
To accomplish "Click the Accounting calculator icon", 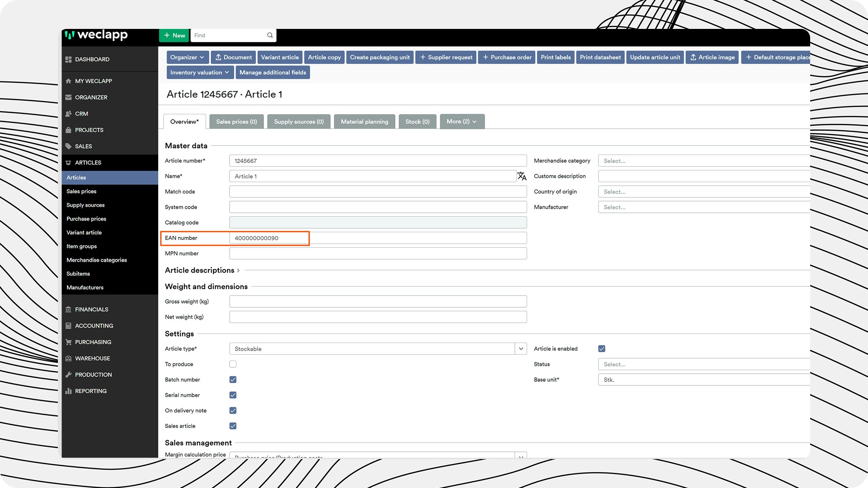I will tap(68, 326).
